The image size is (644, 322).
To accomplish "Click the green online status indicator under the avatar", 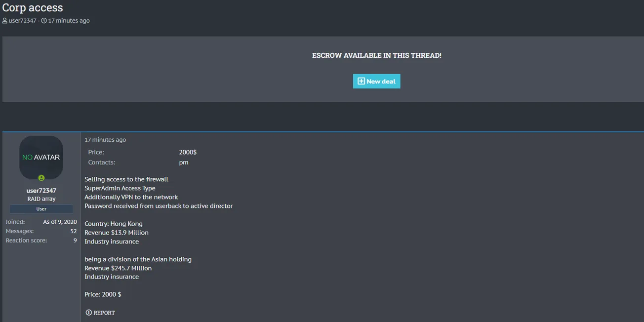I will point(41,178).
